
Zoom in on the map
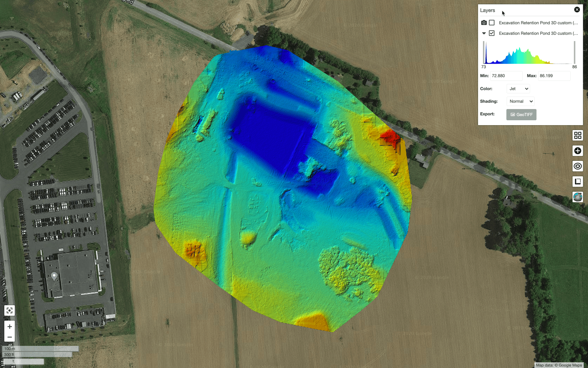tap(9, 327)
